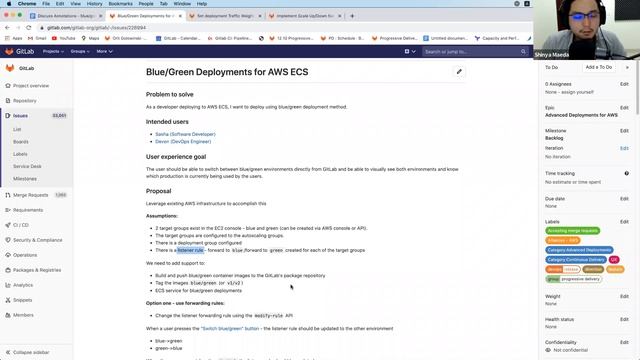This screenshot has height=360, width=640.
Task: Click Accepting merge requests label
Action: 573,231
